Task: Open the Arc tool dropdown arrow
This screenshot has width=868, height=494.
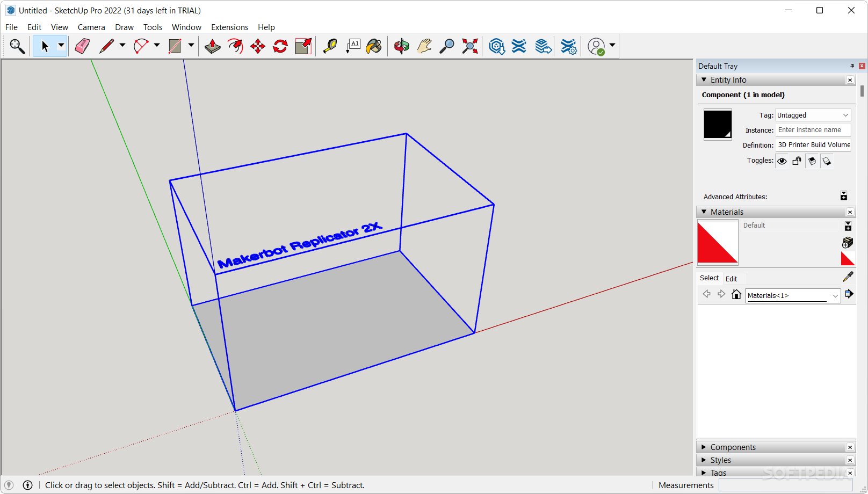Action: coord(157,46)
